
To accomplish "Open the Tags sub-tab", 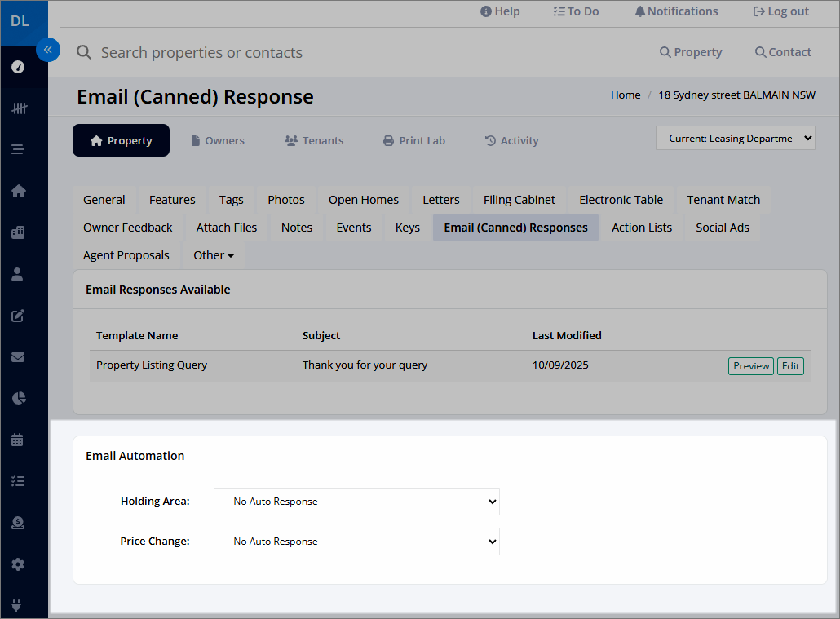I will (232, 200).
